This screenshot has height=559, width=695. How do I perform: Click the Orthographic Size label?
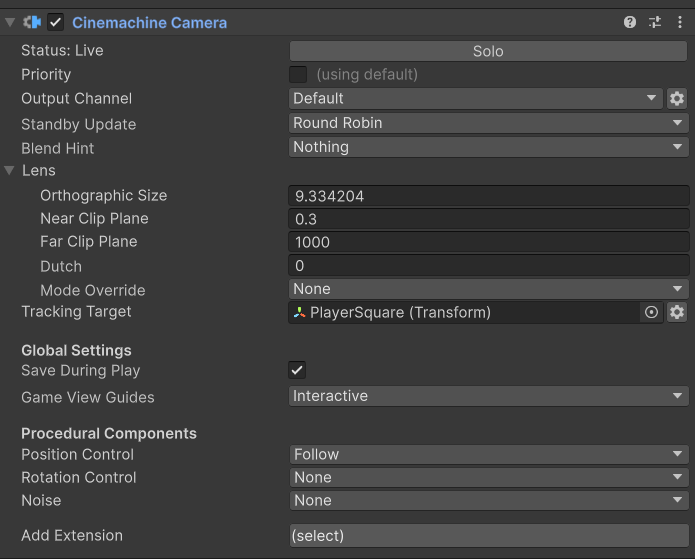point(104,195)
